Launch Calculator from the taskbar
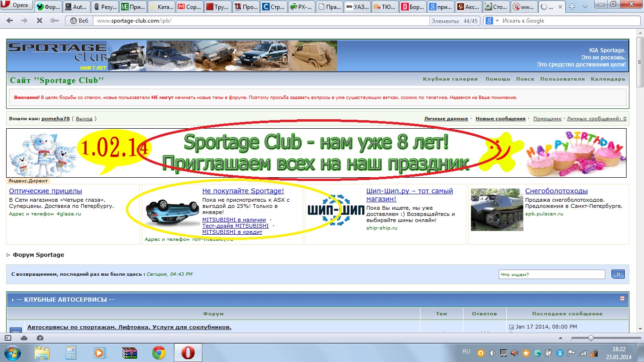Screen dimensions: 644x362 (x=71, y=353)
